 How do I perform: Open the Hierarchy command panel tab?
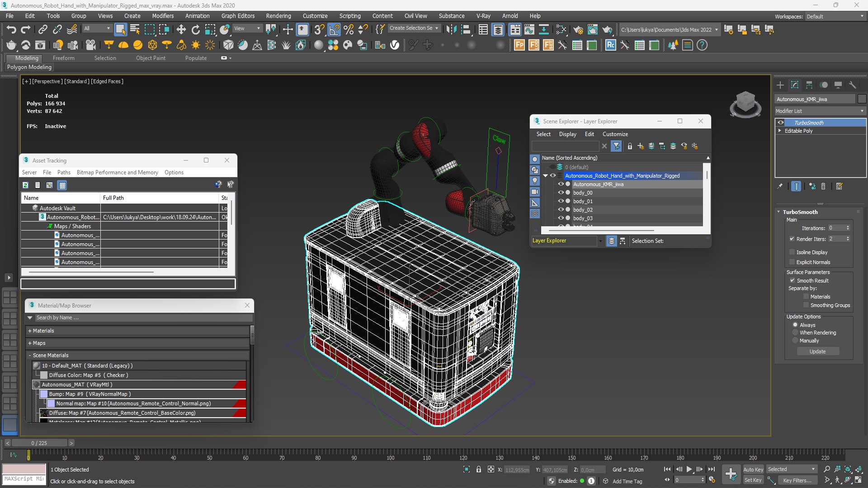(809, 85)
